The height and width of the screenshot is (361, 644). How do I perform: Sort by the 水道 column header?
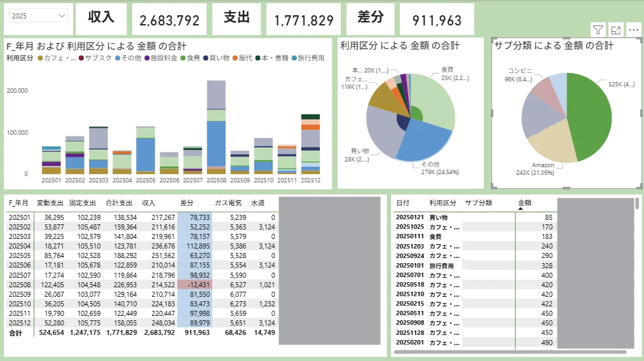coord(258,203)
